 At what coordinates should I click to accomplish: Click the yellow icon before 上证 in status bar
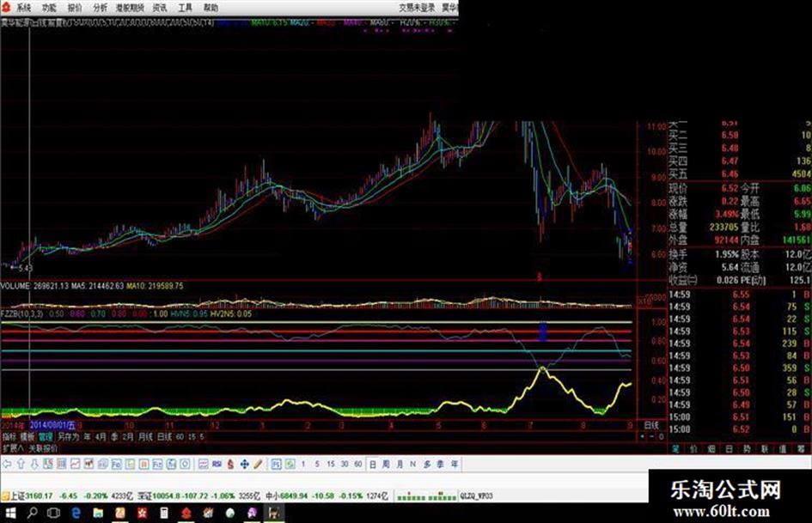coord(5,496)
